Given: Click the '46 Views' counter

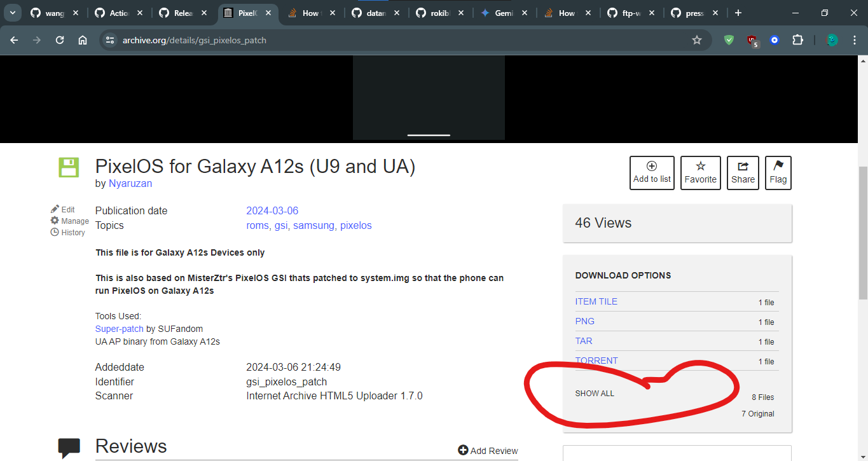Looking at the screenshot, I should click(x=603, y=223).
